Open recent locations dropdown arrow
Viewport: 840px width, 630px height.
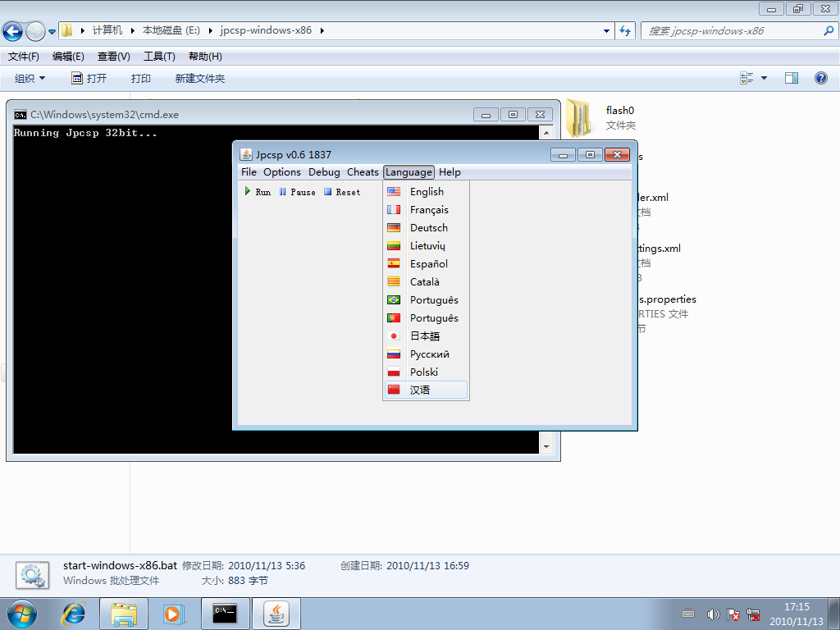click(52, 32)
